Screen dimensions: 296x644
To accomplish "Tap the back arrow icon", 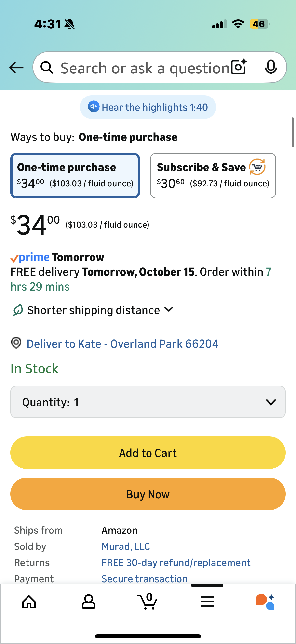I will (16, 68).
